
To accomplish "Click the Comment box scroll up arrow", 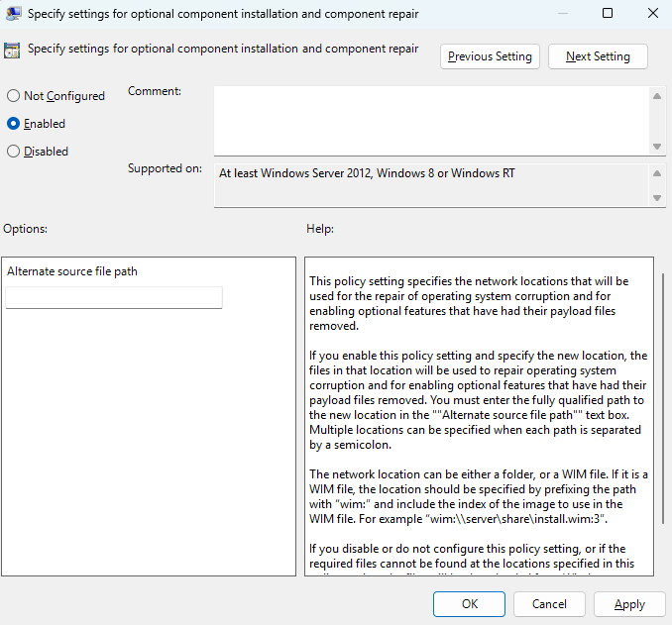I will coord(656,96).
